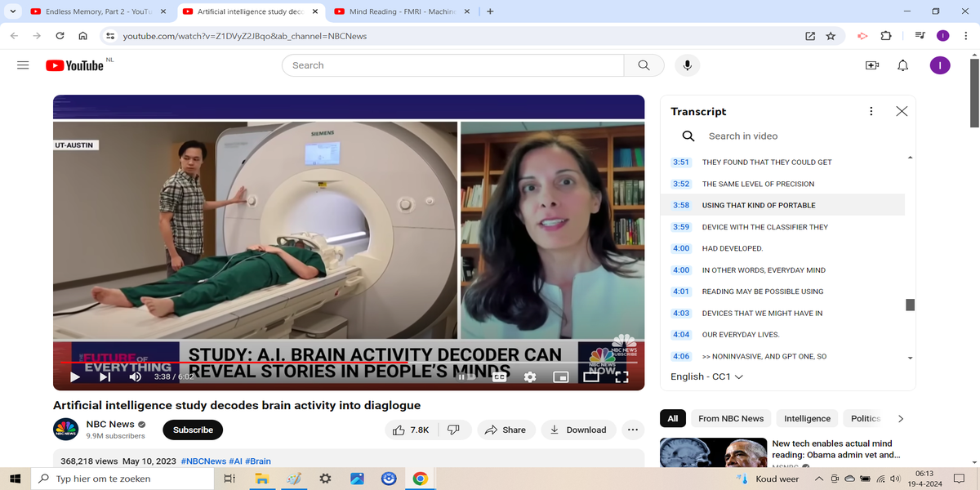Open the Create video icon
The image size is (980, 490).
[x=871, y=65]
